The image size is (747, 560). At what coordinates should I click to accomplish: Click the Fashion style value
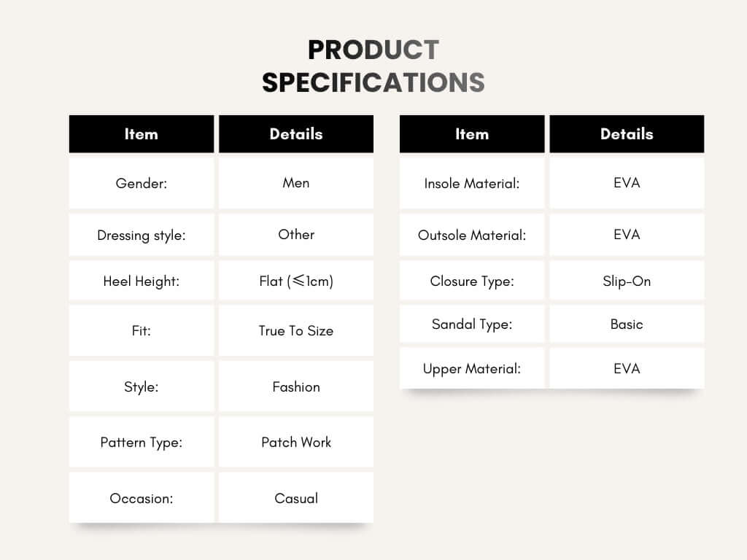point(295,387)
